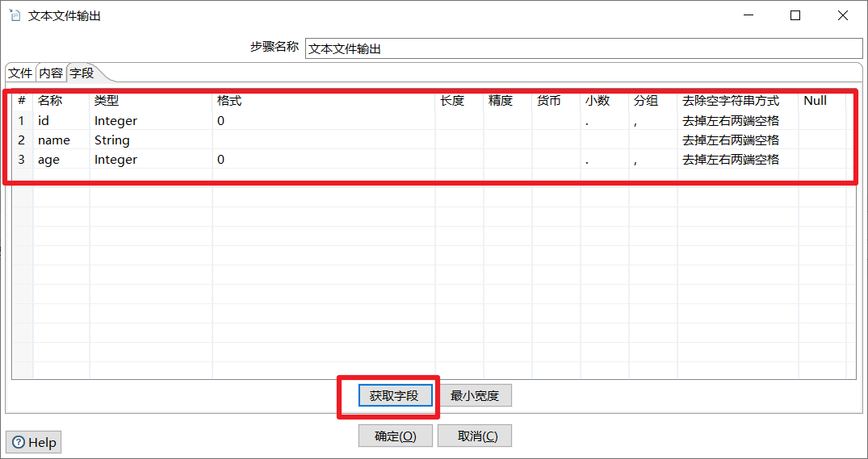Image resolution: width=868 pixels, height=459 pixels.
Task: Click 去掉左右两端空格 in the age row
Action: click(738, 160)
